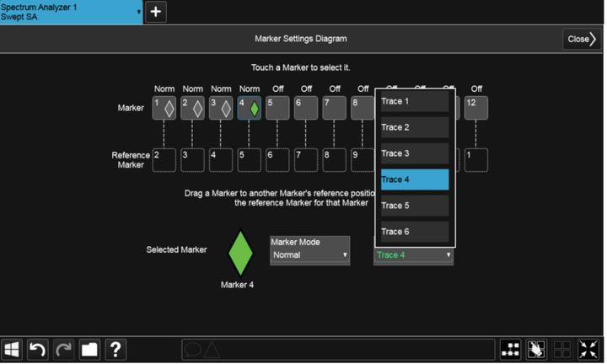
Task: Choose Trace 3 from the list
Action: (415, 153)
